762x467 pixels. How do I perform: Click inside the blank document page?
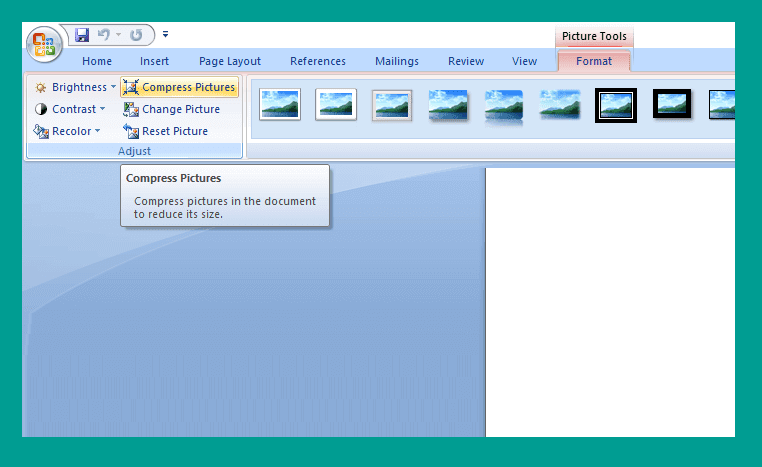tap(610, 302)
